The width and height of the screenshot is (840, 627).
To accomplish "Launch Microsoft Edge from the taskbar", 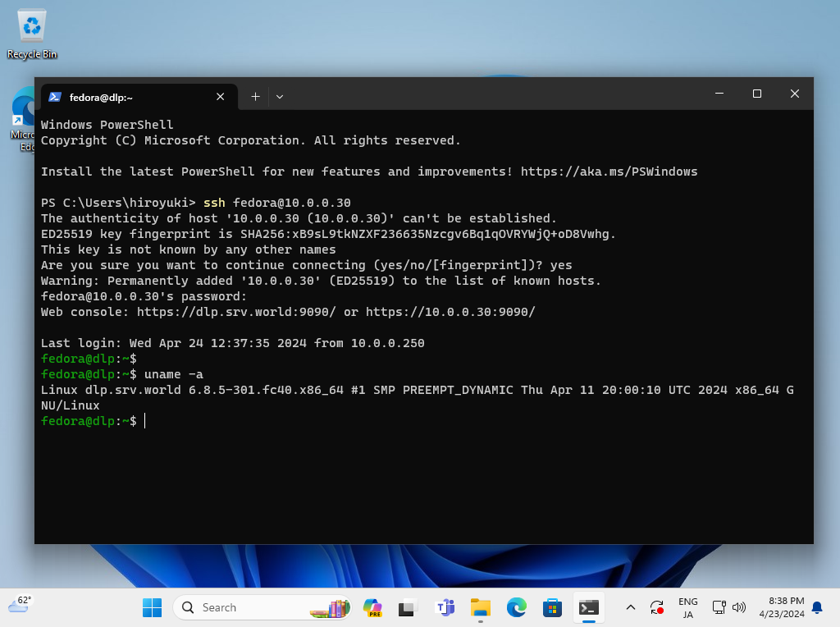I will click(517, 607).
